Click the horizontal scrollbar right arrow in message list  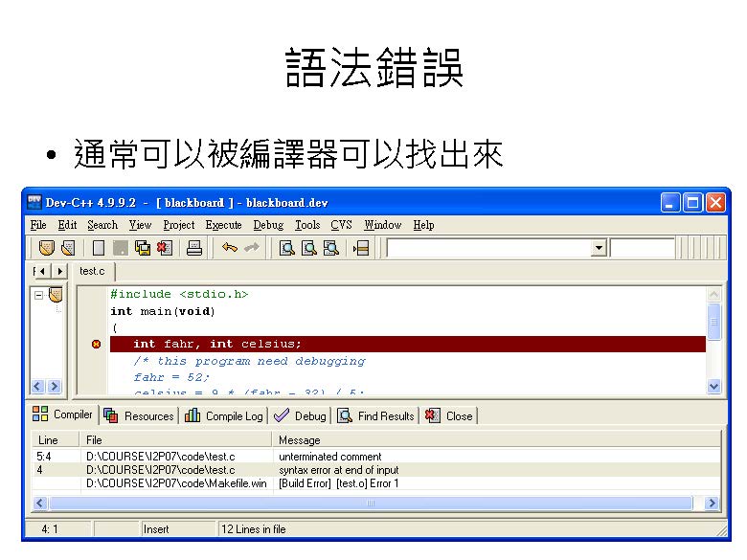click(x=711, y=503)
